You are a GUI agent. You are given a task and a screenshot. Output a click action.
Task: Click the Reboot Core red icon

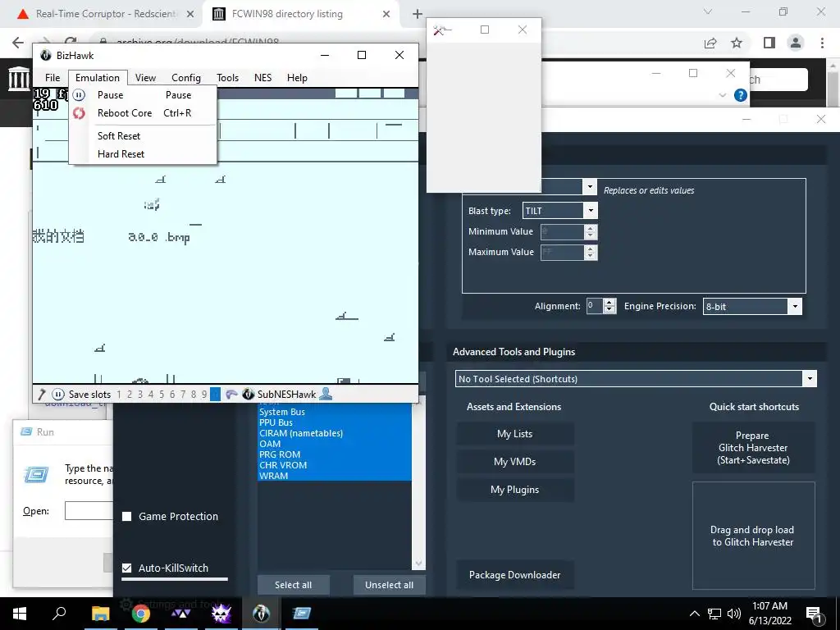coord(79,113)
